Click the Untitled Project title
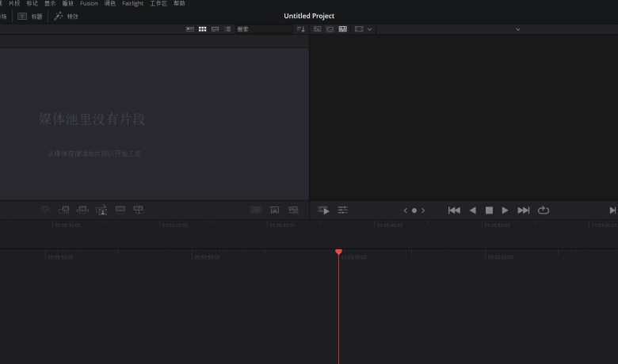The width and height of the screenshot is (618, 364). pos(309,16)
